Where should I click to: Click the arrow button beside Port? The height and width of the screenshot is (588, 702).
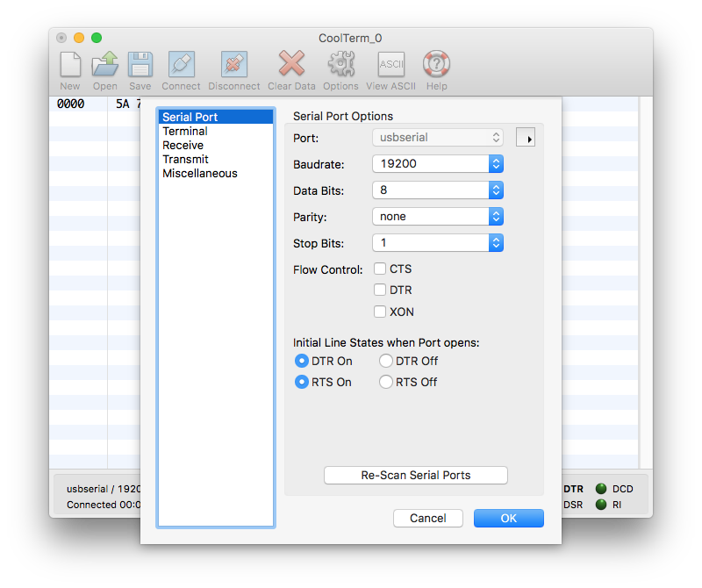526,138
